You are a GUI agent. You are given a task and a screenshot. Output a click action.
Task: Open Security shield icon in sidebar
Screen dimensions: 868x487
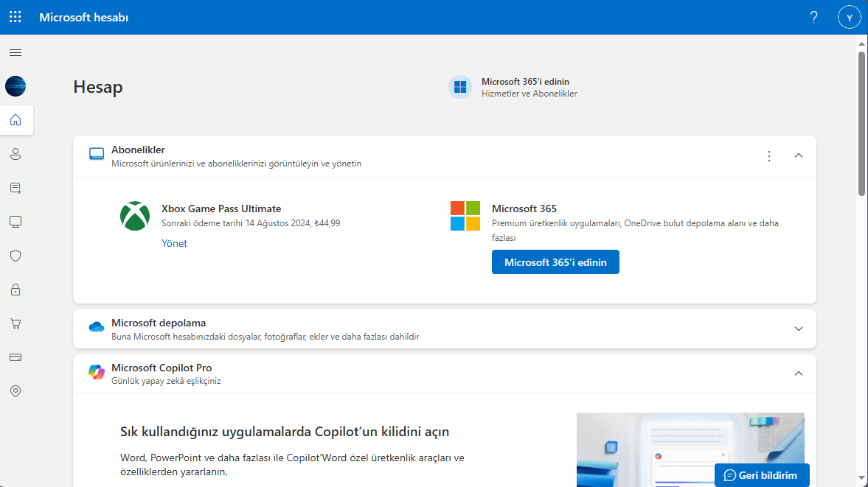(15, 256)
